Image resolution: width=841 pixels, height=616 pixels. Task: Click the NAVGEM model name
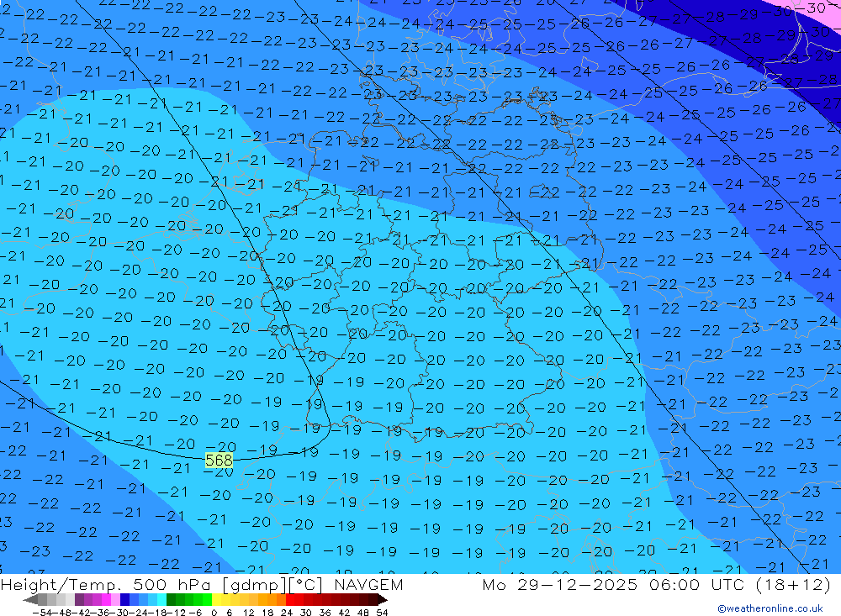click(x=369, y=585)
